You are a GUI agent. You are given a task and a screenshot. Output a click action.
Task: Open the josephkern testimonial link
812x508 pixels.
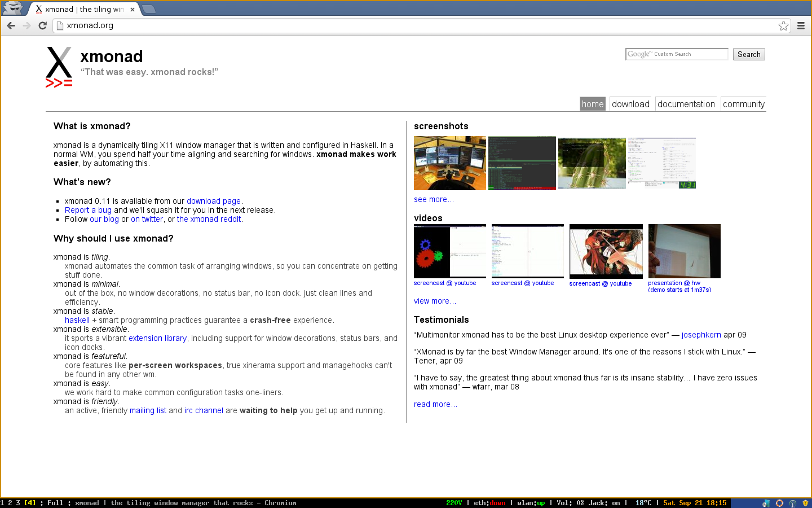(x=701, y=335)
